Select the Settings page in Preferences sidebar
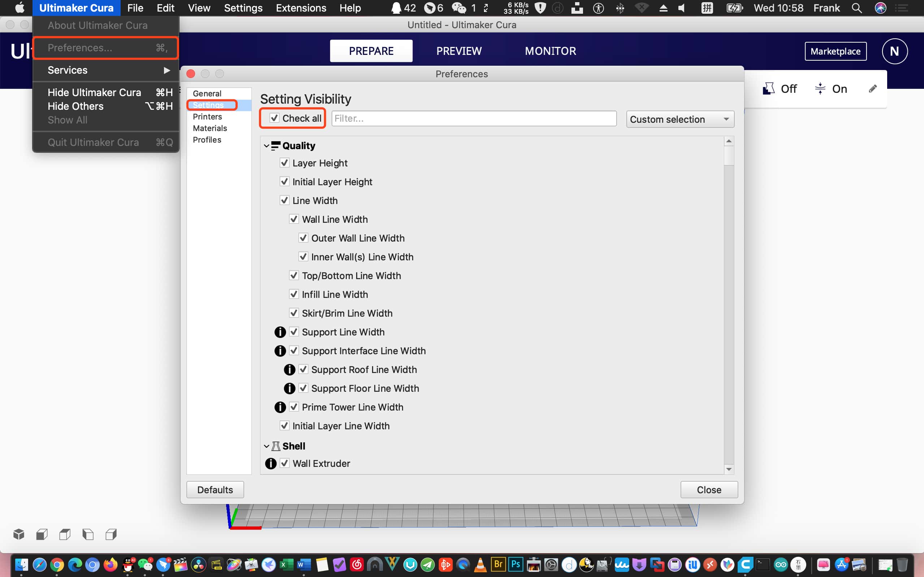This screenshot has width=924, height=577. [x=219, y=105]
